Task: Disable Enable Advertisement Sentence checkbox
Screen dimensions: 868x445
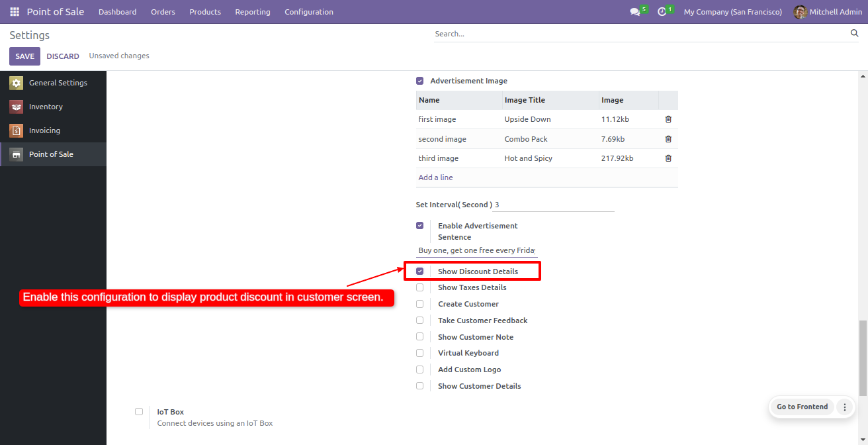Action: pyautogui.click(x=419, y=226)
